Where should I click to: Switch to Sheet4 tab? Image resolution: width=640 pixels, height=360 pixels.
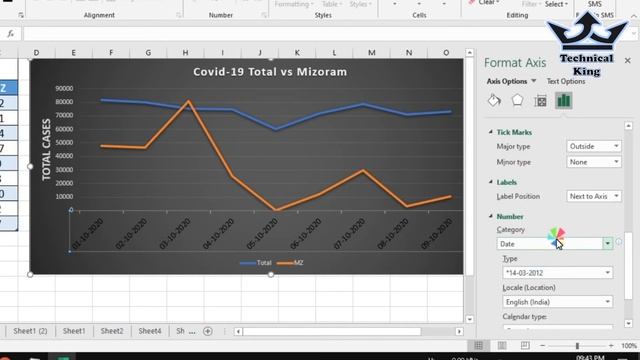150,331
